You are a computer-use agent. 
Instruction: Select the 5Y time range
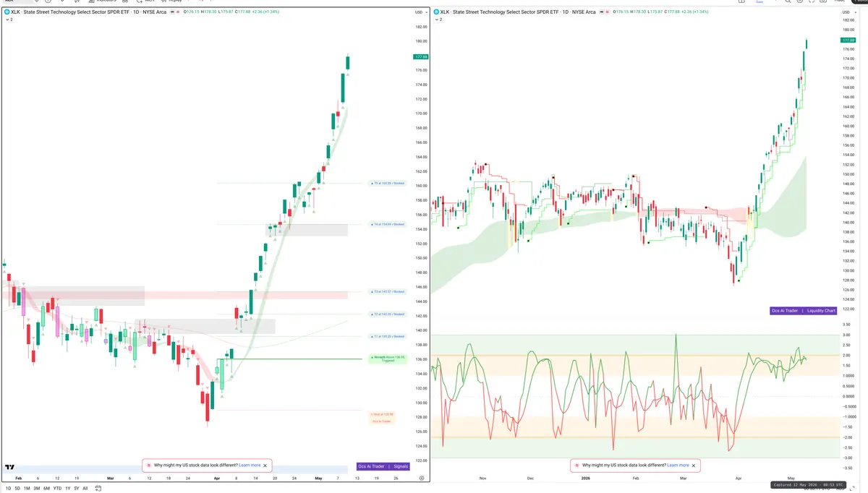coord(77,489)
